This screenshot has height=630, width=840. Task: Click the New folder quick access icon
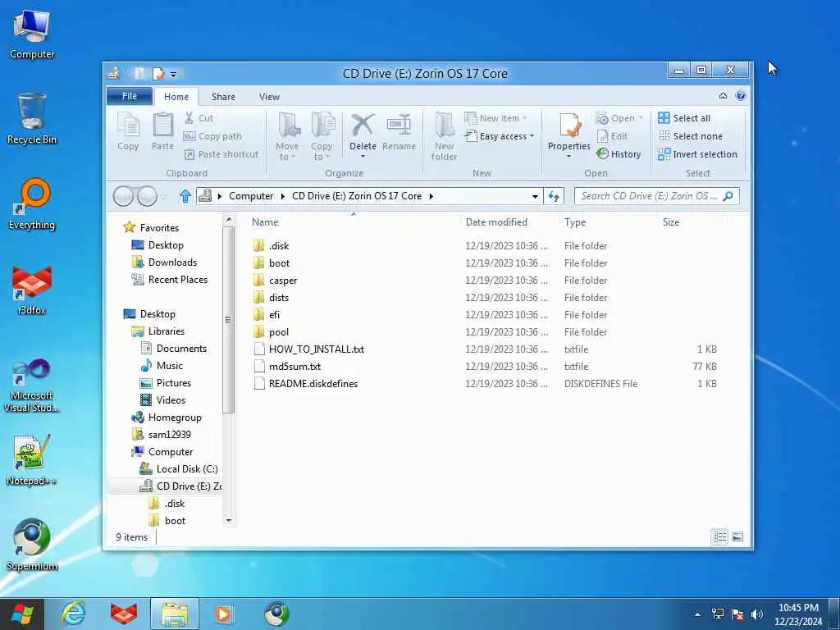click(139, 73)
